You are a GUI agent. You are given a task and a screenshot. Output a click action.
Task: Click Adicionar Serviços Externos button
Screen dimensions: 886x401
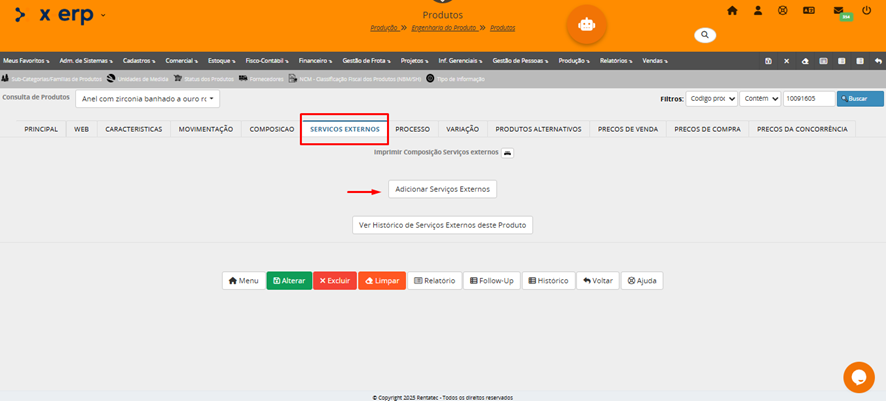click(442, 189)
